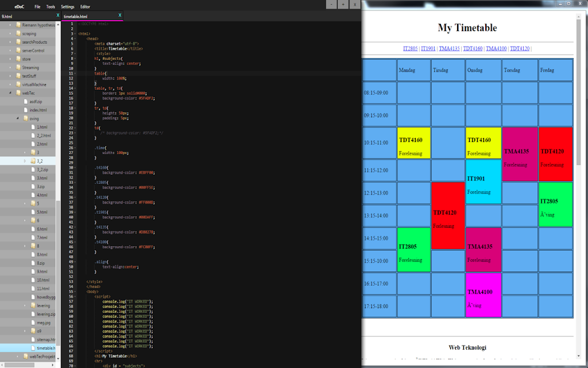
Task: Expand the levering folder arrow
Action: (25, 305)
